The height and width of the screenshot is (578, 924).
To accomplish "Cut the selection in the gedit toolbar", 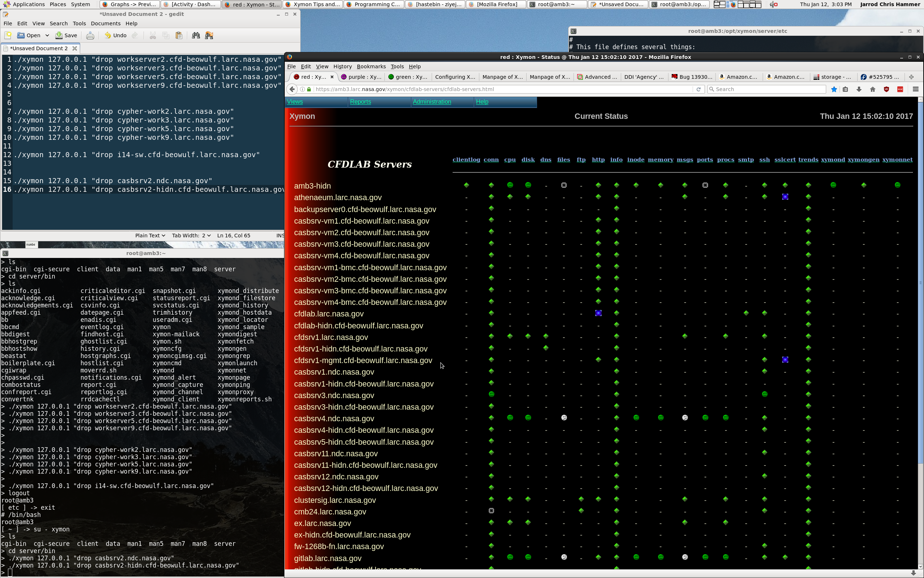I will [153, 35].
